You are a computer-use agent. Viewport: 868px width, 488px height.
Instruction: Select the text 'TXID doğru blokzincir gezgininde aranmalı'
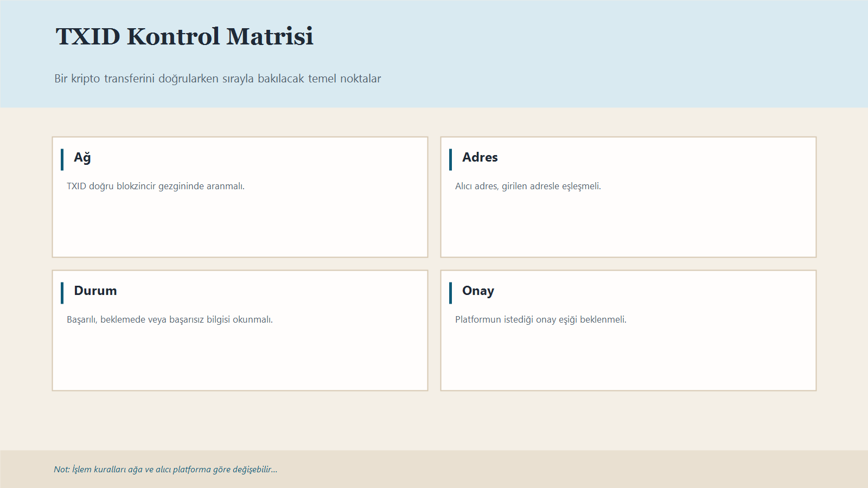coord(156,186)
